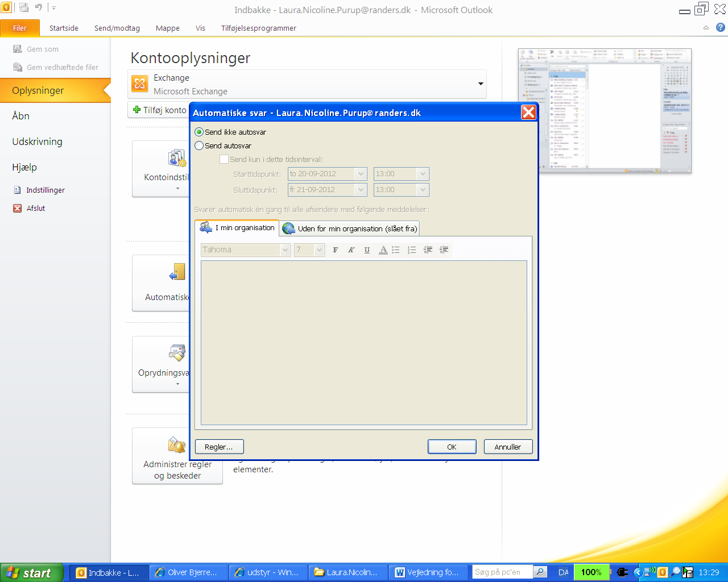Image resolution: width=728 pixels, height=582 pixels.
Task: Click the Automatiske svar arrow icon
Action: 177,272
